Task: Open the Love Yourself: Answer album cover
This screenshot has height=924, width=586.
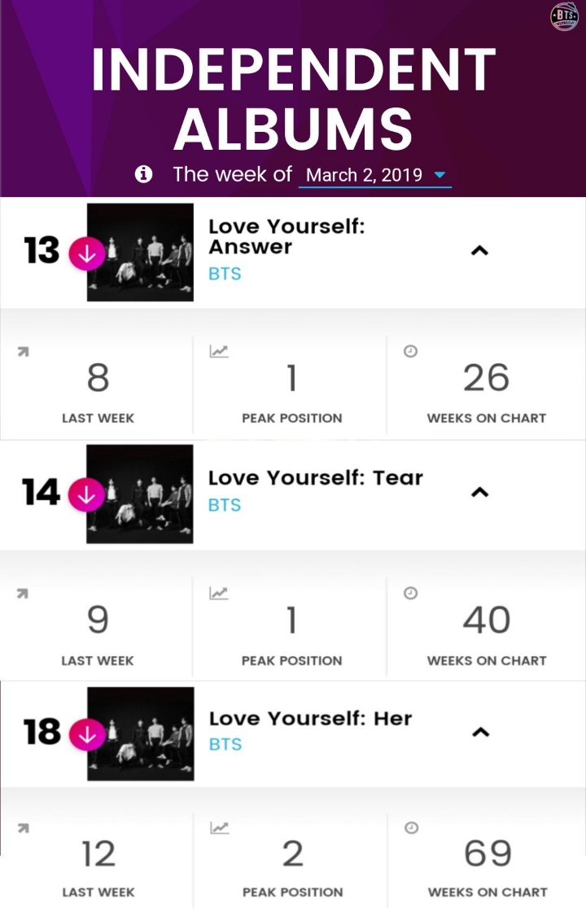Action: pos(140,252)
